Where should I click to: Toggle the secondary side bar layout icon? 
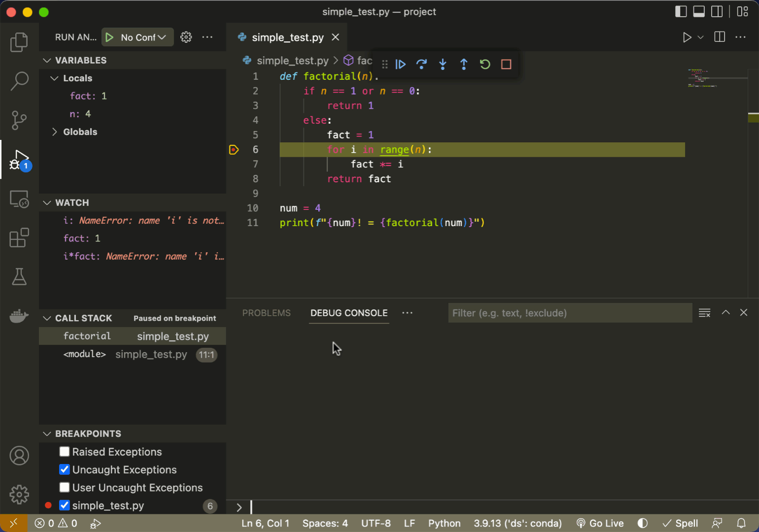(x=717, y=11)
